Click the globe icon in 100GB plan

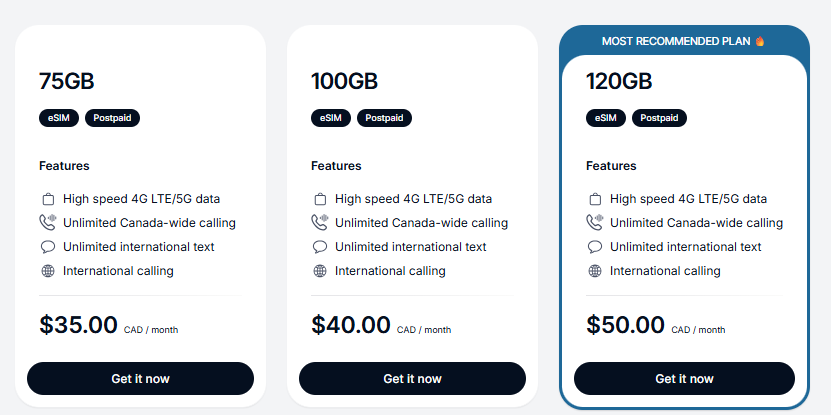pos(320,271)
